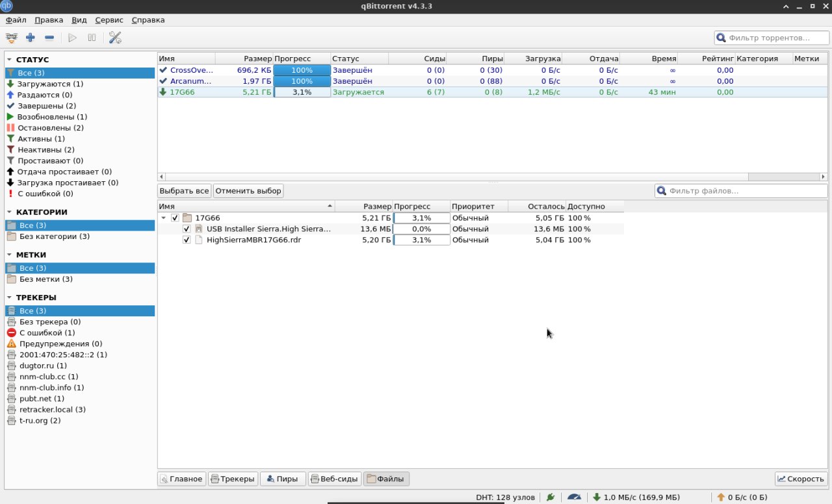832x504 pixels.
Task: Open the Файл menu
Action: click(x=16, y=20)
